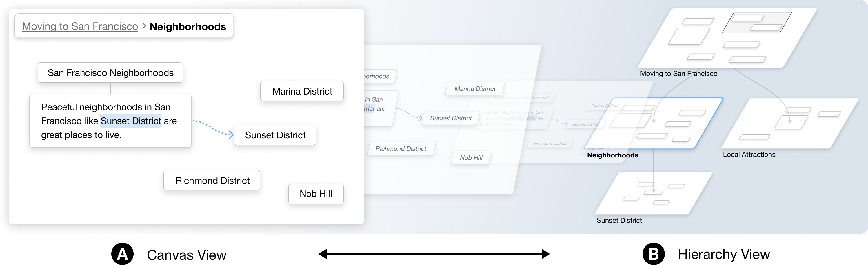The image size is (868, 265).
Task: Click the Sunset District hierarchy label
Action: [619, 220]
